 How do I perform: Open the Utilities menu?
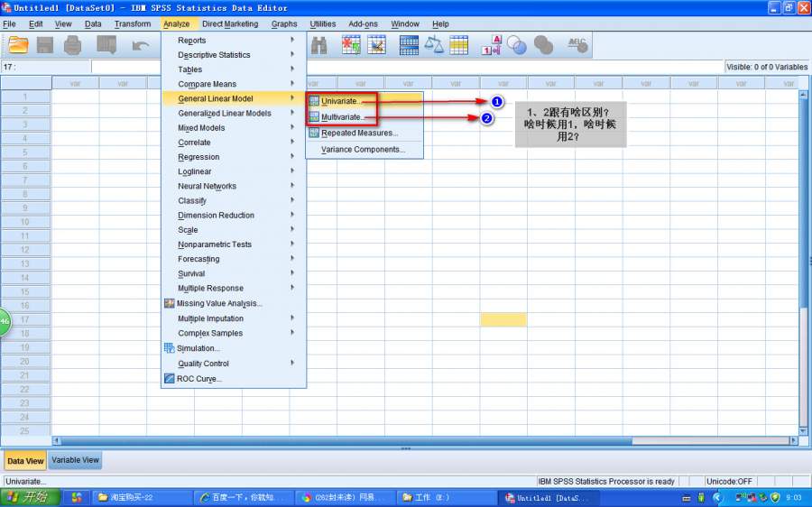click(x=323, y=23)
